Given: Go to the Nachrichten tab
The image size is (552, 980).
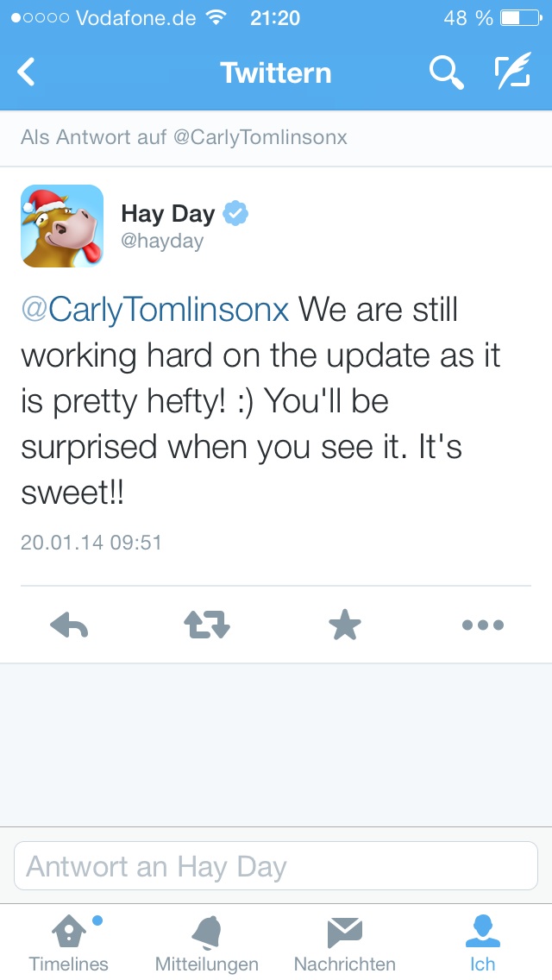Looking at the screenshot, I should pos(345,943).
